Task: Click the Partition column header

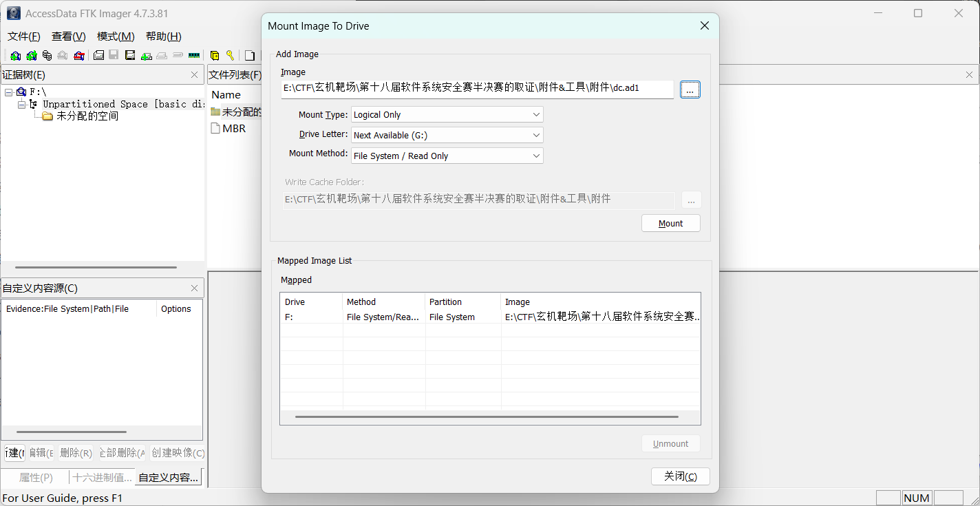Action: (x=463, y=302)
